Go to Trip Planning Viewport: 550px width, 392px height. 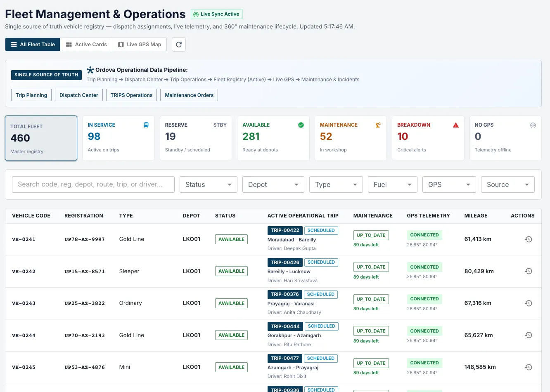(x=31, y=95)
